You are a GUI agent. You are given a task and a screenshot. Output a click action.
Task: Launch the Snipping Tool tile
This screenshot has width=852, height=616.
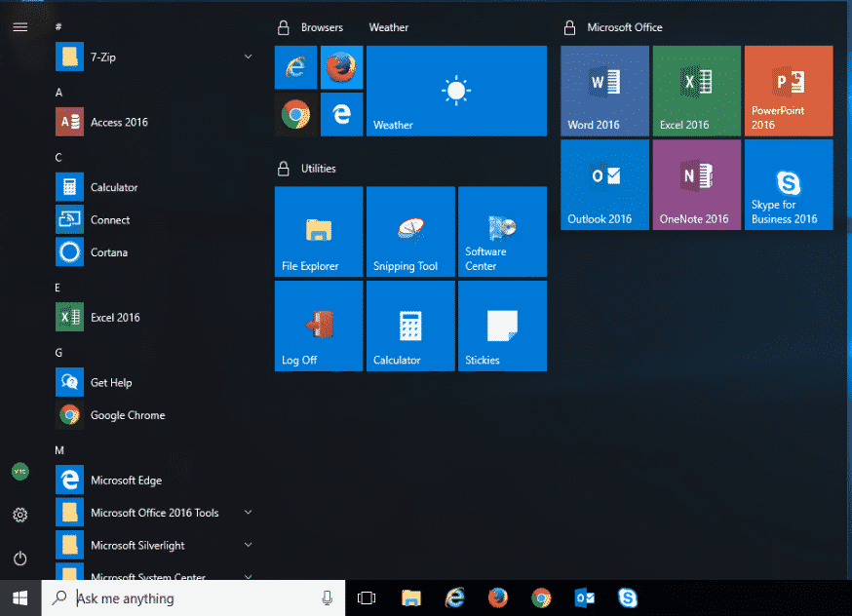[410, 232]
